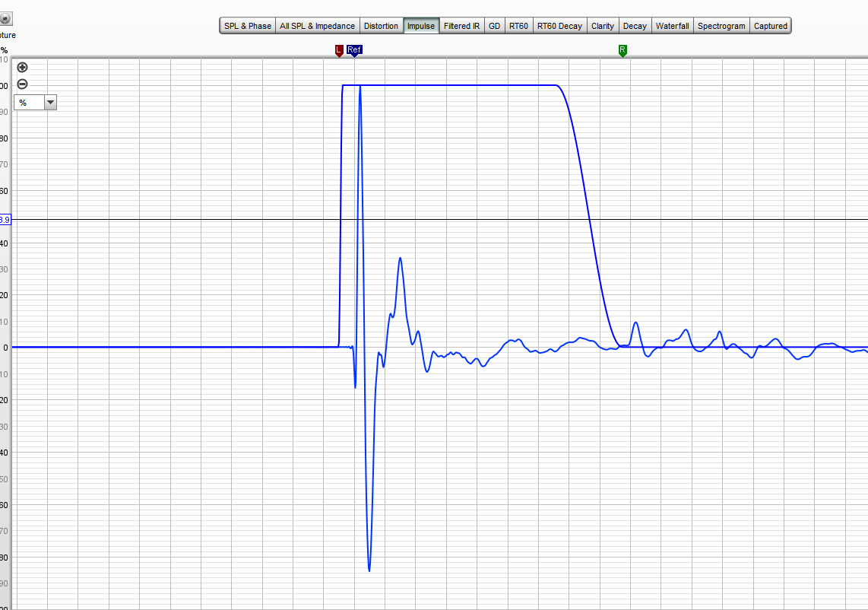Show the Spectrogram tab
Viewport: 868px width, 610px height.
click(721, 26)
